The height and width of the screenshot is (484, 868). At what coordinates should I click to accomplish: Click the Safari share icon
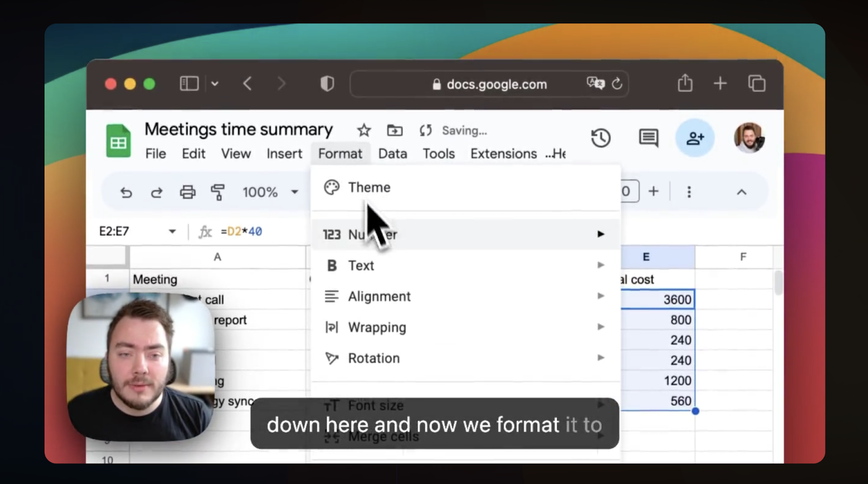pyautogui.click(x=685, y=82)
